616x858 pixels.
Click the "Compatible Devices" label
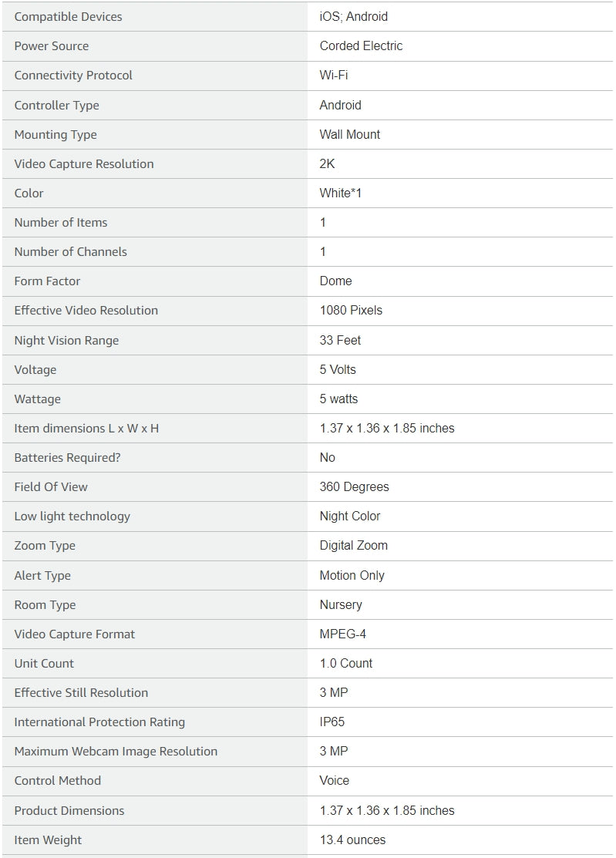click(x=68, y=16)
